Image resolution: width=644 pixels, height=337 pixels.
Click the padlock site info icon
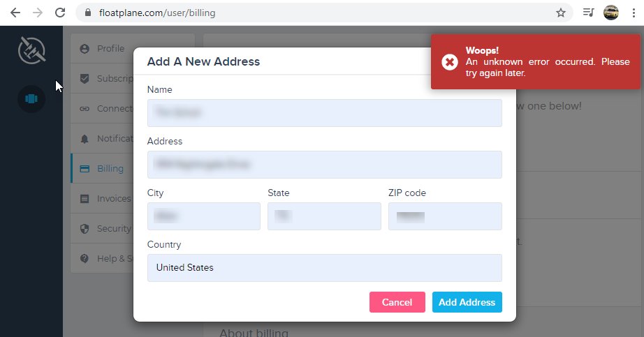click(87, 13)
